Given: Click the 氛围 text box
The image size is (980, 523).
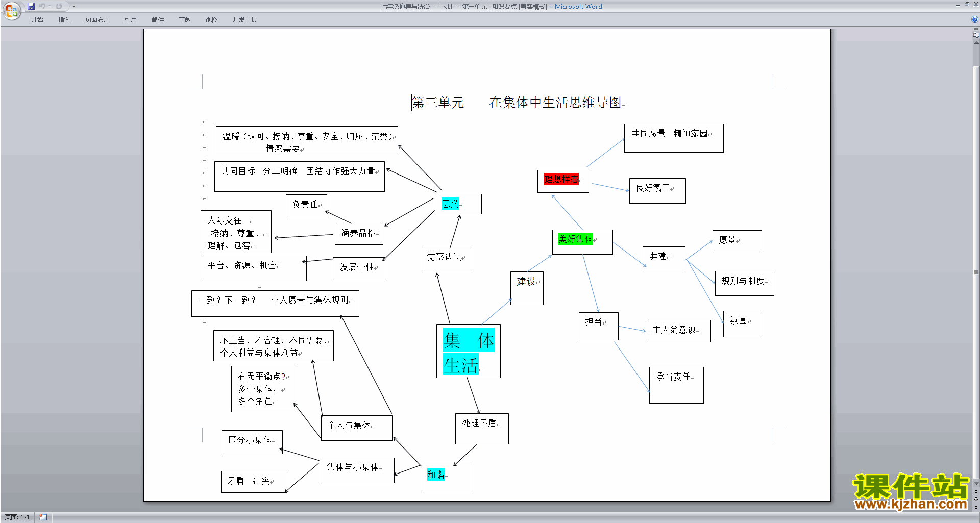Looking at the screenshot, I should (x=742, y=324).
